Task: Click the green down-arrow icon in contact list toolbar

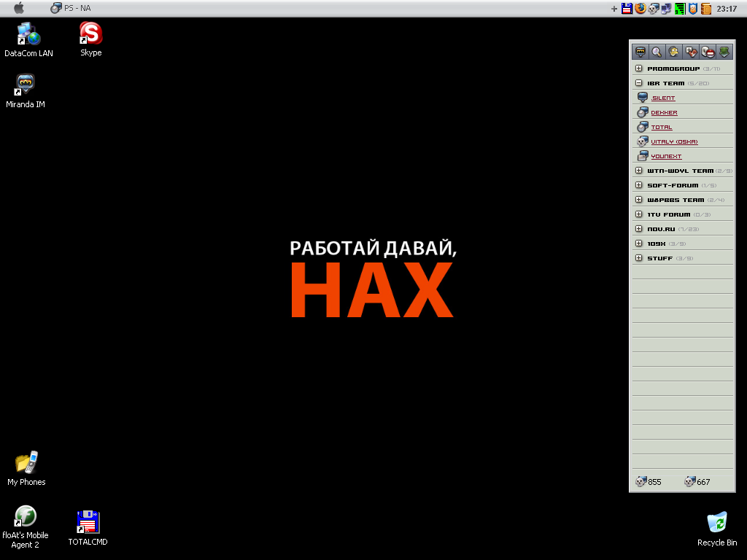Action: [x=724, y=52]
